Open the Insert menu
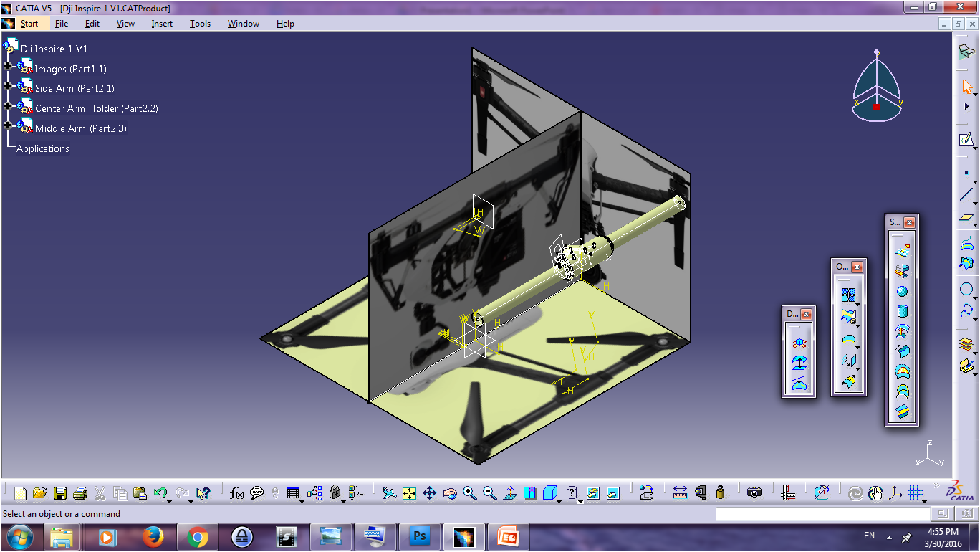Screen dimensions: 980x552 [162, 24]
